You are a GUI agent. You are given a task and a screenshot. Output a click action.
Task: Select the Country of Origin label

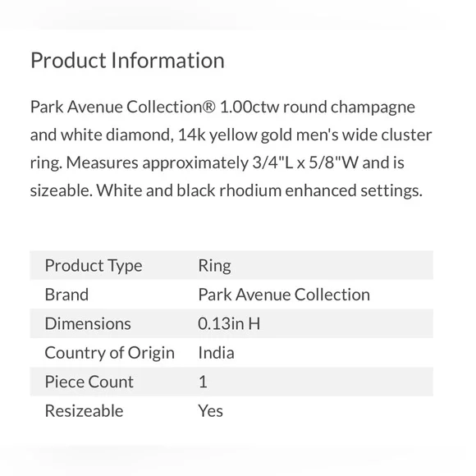coord(110,353)
